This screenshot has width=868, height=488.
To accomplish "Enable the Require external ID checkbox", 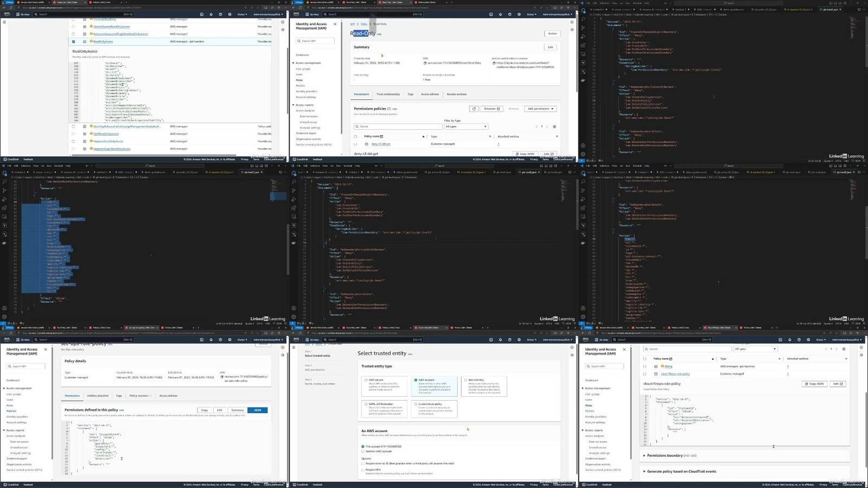I will [x=363, y=464].
